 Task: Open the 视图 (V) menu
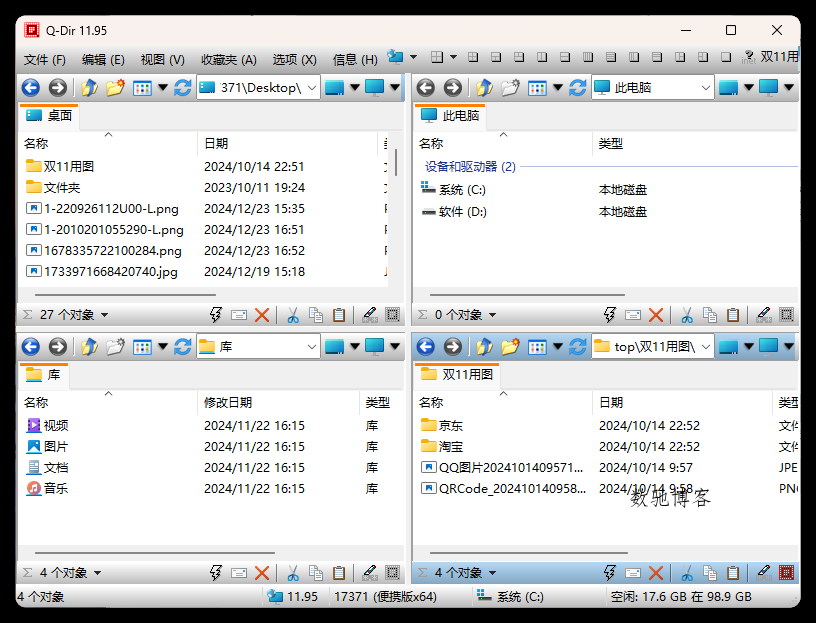pos(162,60)
